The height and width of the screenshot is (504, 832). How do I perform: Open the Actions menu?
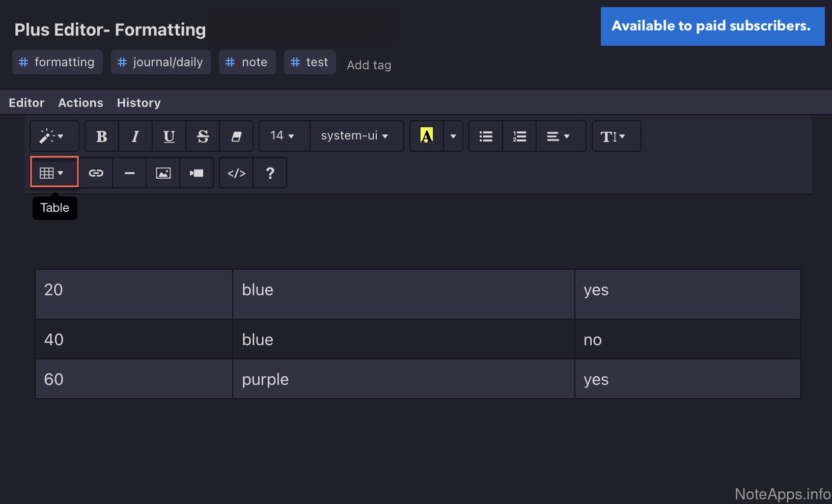(x=80, y=103)
